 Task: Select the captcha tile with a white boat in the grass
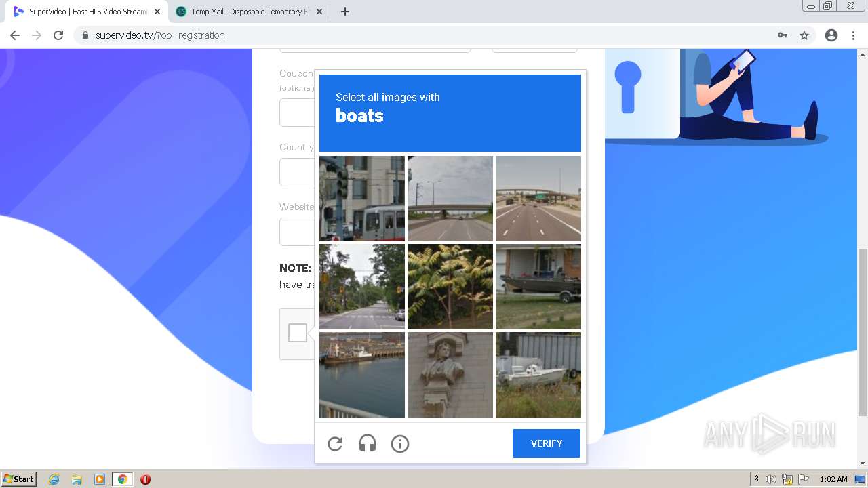538,375
